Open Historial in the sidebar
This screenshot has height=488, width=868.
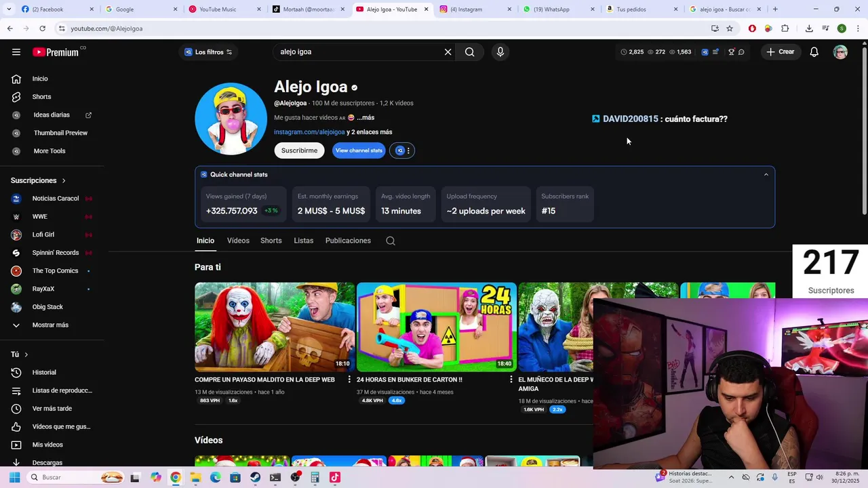tap(44, 372)
